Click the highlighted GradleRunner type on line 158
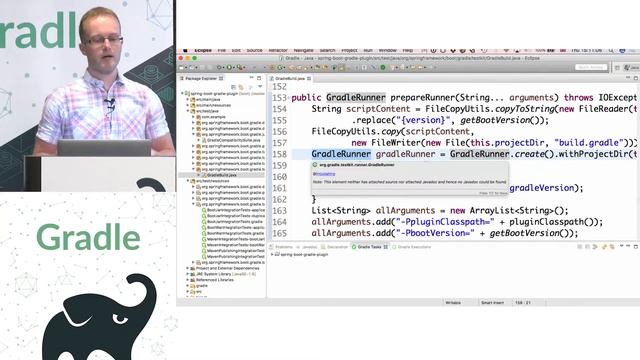 click(341, 154)
